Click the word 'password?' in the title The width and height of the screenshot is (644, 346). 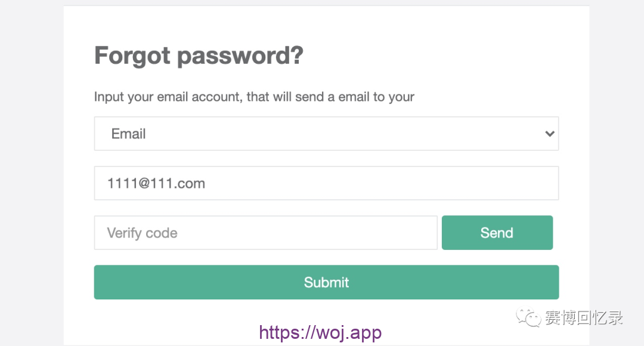coord(240,56)
